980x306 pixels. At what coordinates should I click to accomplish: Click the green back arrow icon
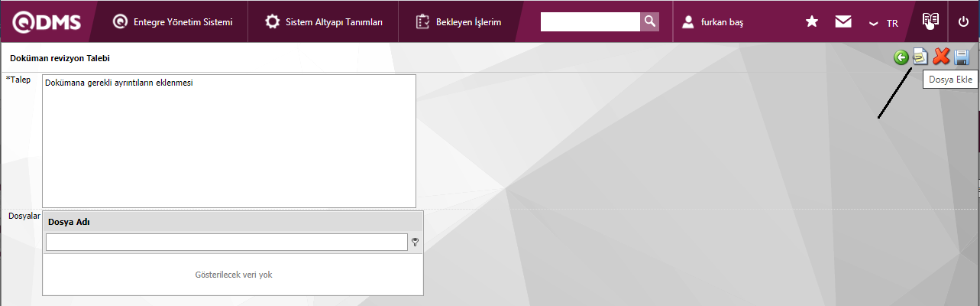pos(901,57)
